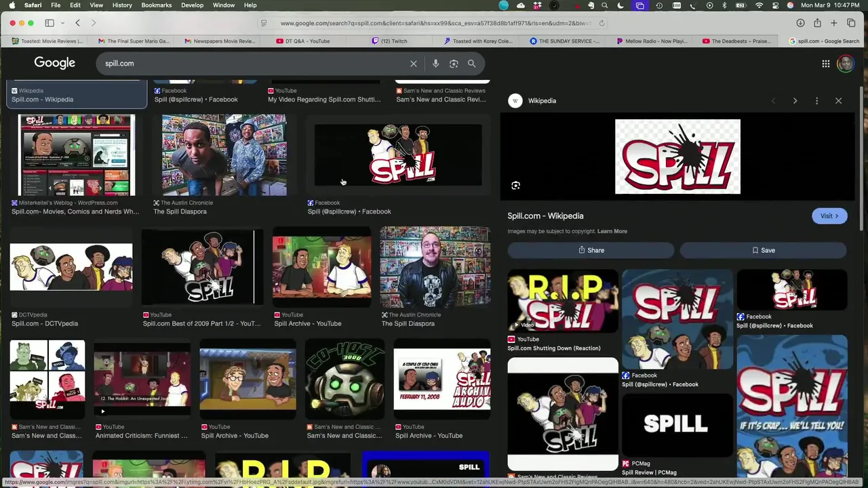Open Facebook Spill logo on black thumbnail

(398, 155)
